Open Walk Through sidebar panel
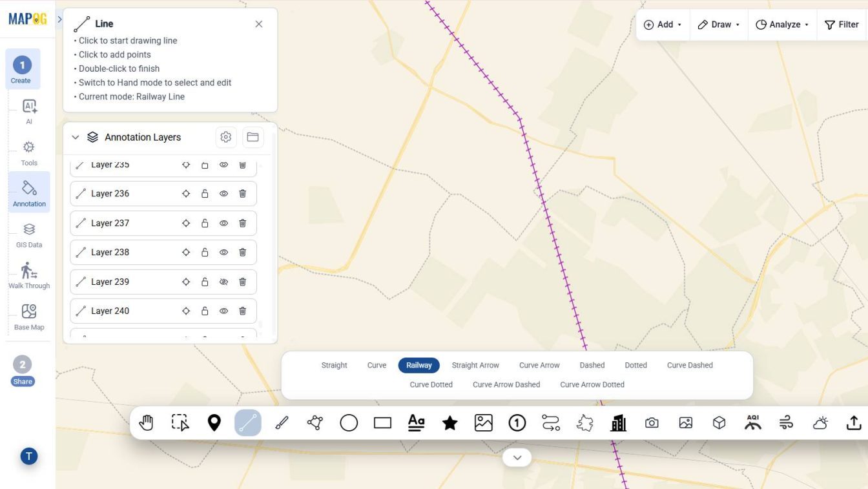 click(x=29, y=276)
